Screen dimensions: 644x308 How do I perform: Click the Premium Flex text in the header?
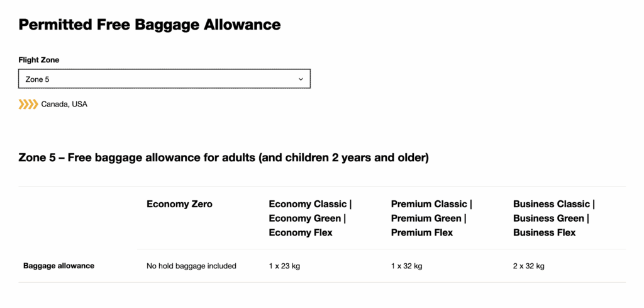tap(422, 232)
